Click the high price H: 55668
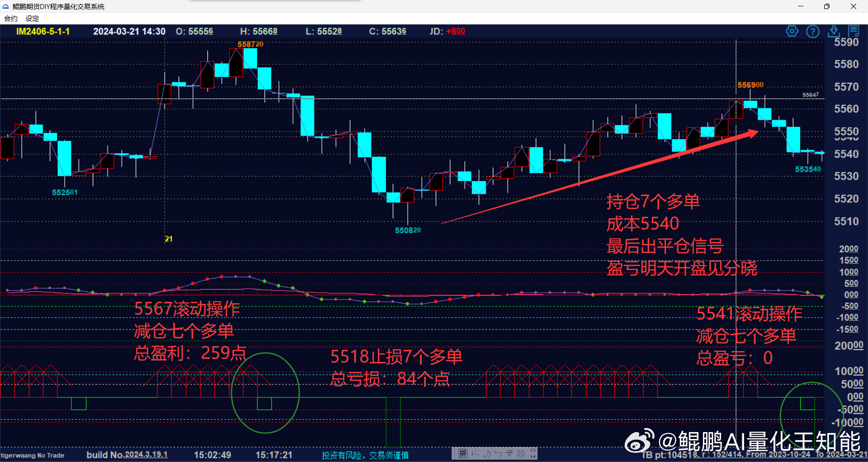This screenshot has height=462, width=868. (x=259, y=31)
